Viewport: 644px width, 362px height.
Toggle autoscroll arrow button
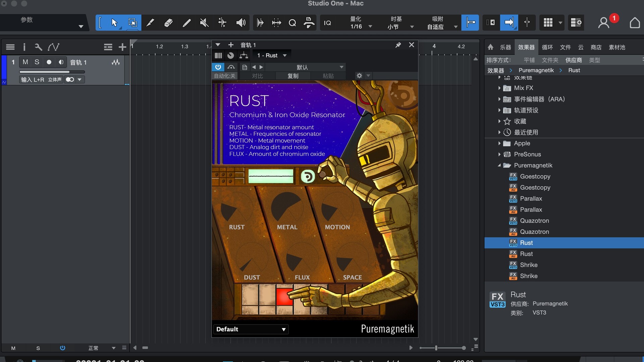point(509,23)
